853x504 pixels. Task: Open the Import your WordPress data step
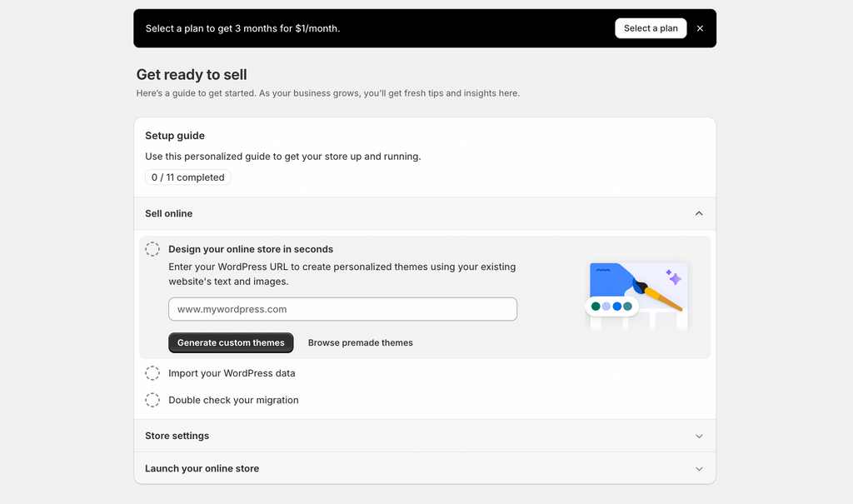pyautogui.click(x=232, y=373)
